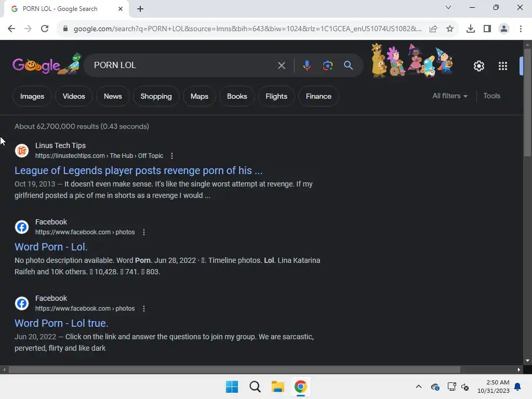This screenshot has height=399, width=532.
Task: Open a new tab with the plus button
Action: coord(140,9)
